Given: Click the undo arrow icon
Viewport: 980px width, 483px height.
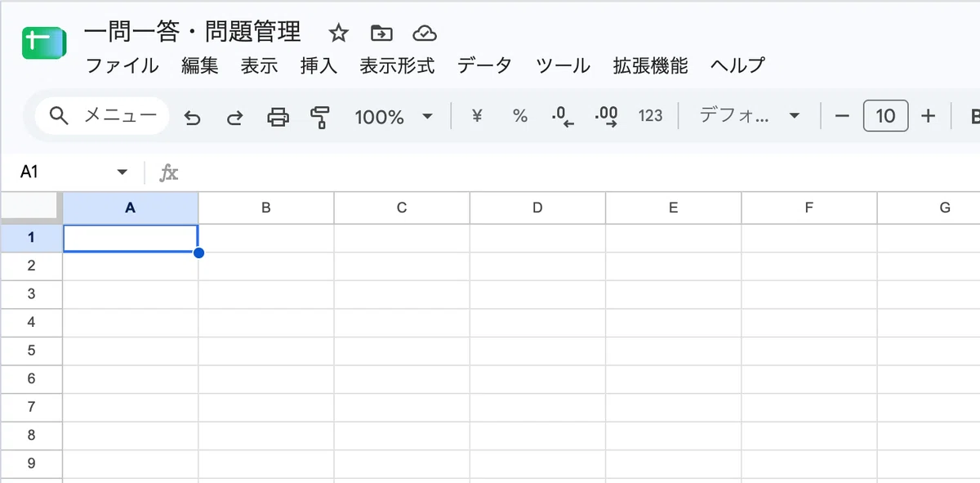Looking at the screenshot, I should pos(192,118).
